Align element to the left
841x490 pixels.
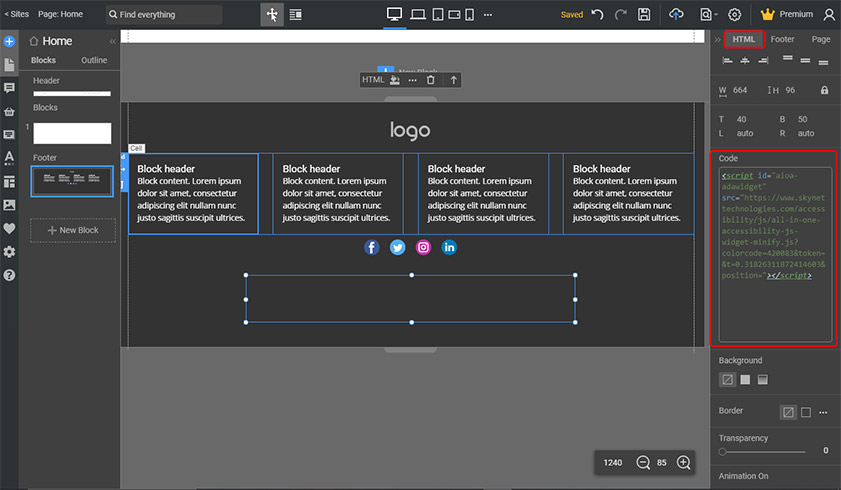click(x=727, y=61)
